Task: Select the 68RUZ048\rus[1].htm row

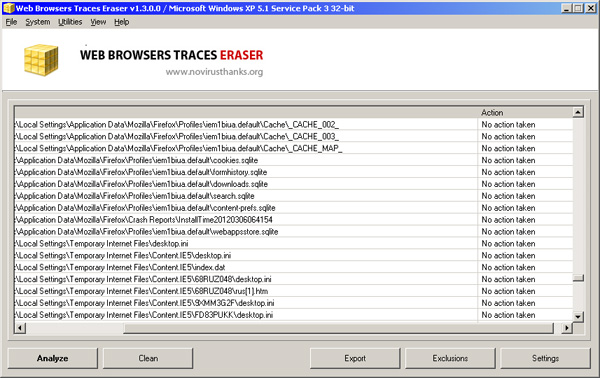Action: [x=293, y=291]
